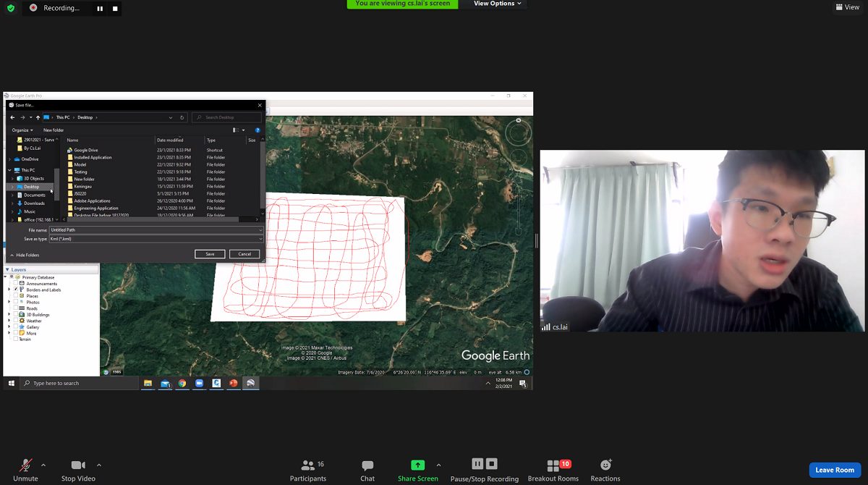
Task: Click the green encryption shield icon
Action: [x=11, y=8]
